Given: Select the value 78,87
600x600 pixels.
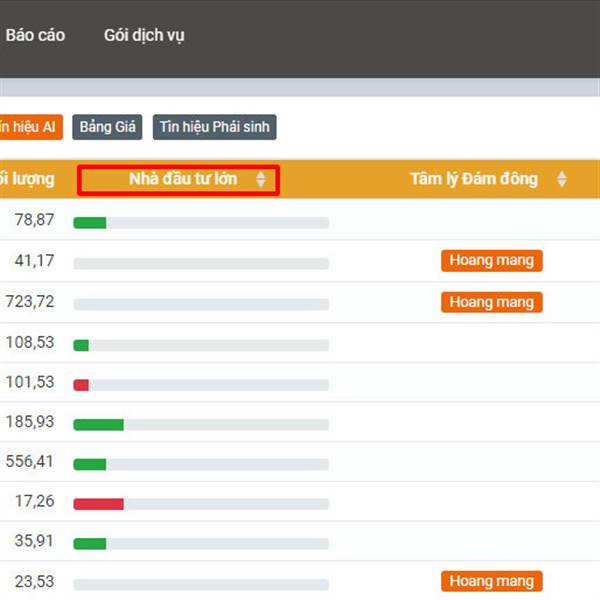Looking at the screenshot, I should pyautogui.click(x=34, y=220).
